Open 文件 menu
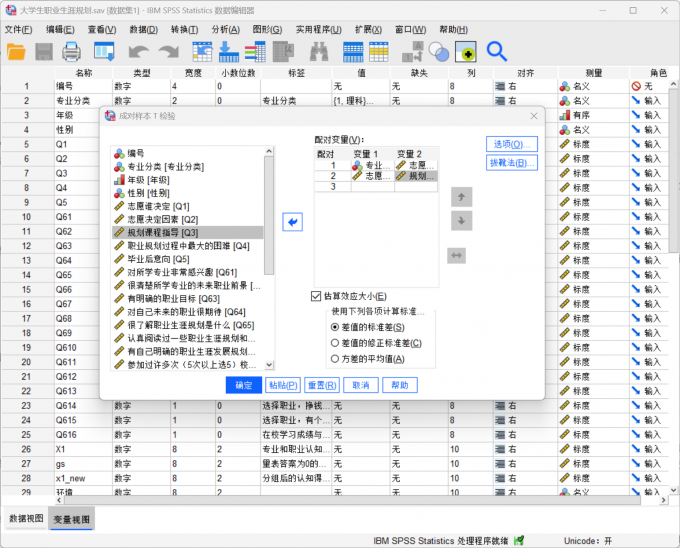 tap(18, 29)
